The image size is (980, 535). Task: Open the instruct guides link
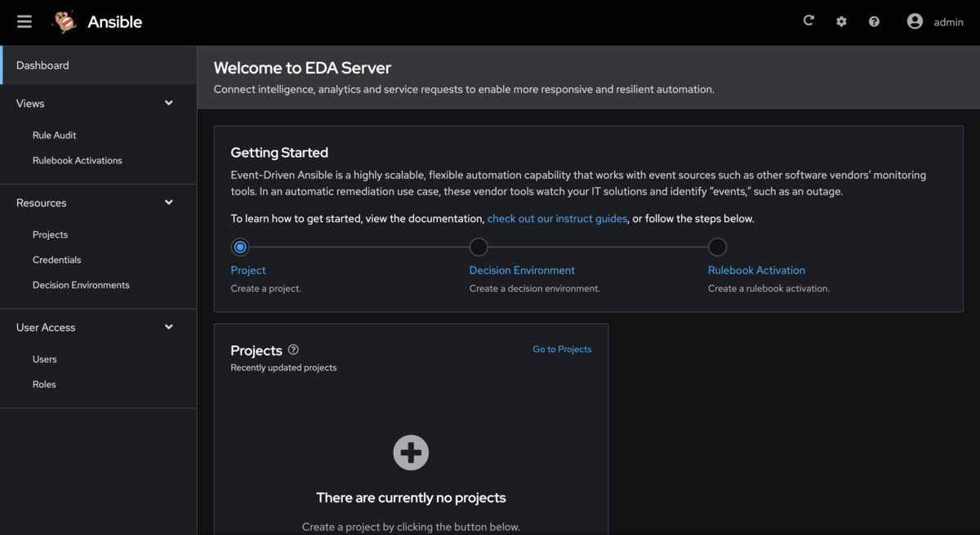tap(557, 218)
